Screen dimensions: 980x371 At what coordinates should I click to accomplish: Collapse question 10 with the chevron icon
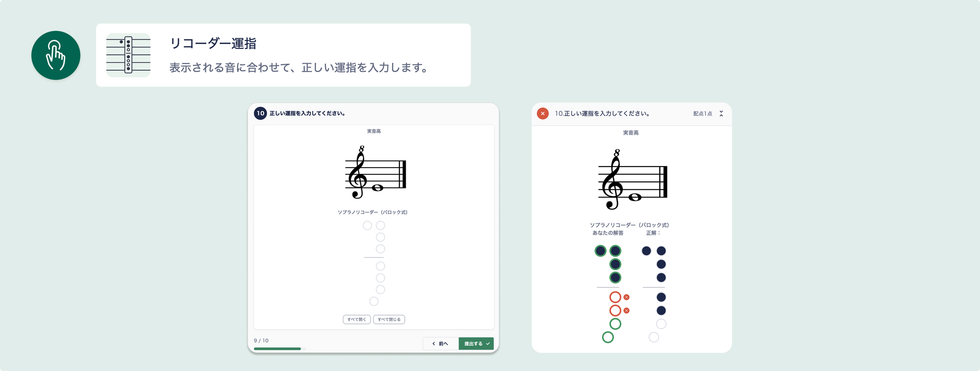coord(721,113)
